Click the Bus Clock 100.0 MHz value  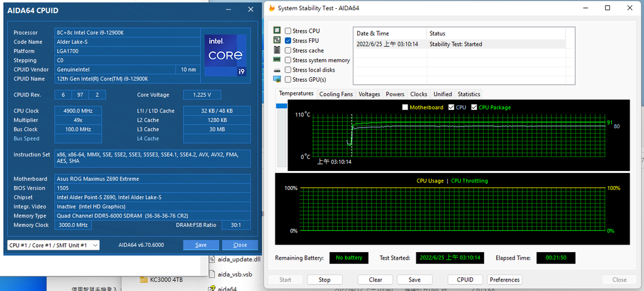point(78,129)
